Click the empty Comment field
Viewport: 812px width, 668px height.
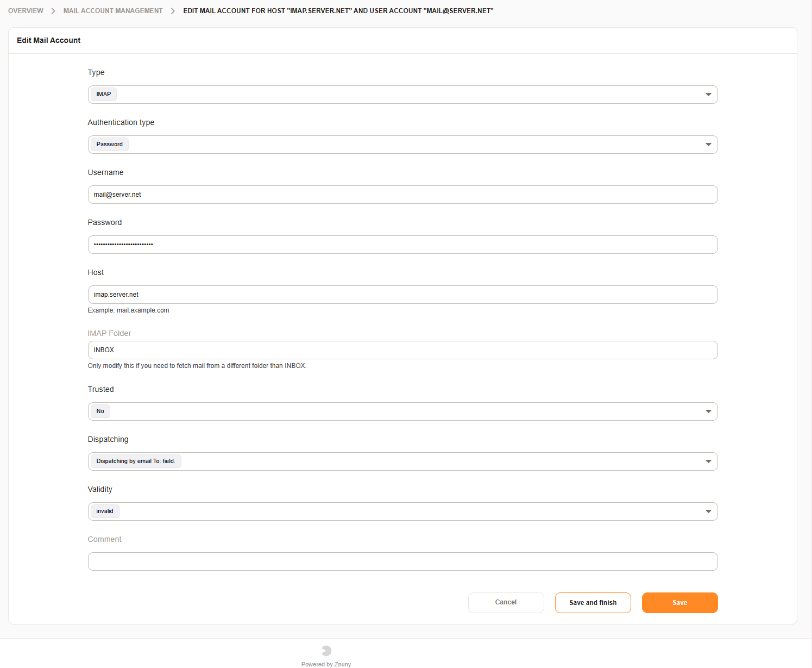(402, 561)
